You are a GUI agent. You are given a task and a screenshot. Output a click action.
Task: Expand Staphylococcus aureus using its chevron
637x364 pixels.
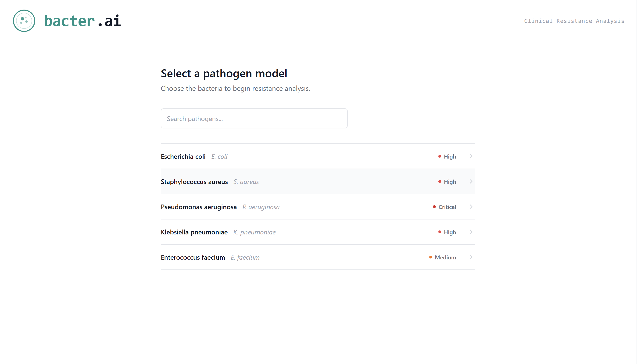[471, 181]
